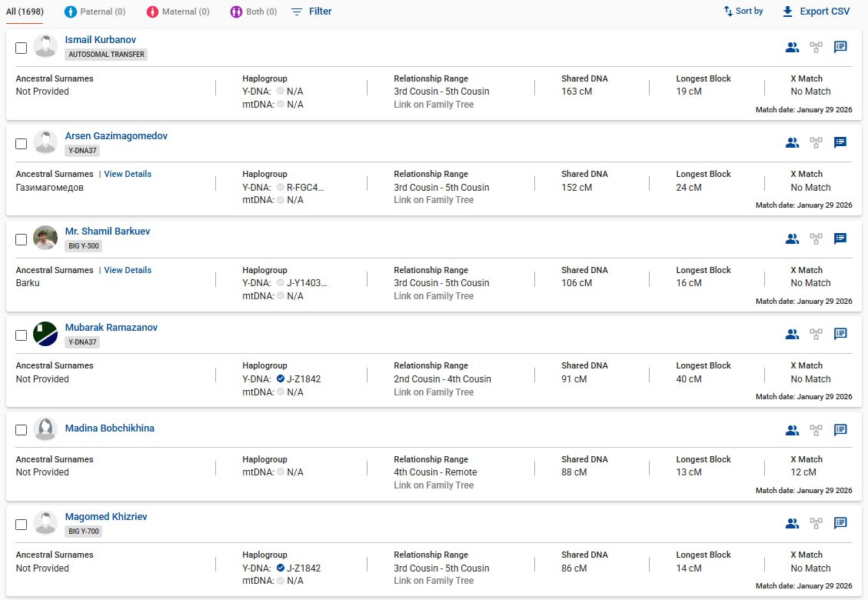Click Y-DNA37 badge under Arsen Gazimagomedov

[82, 151]
